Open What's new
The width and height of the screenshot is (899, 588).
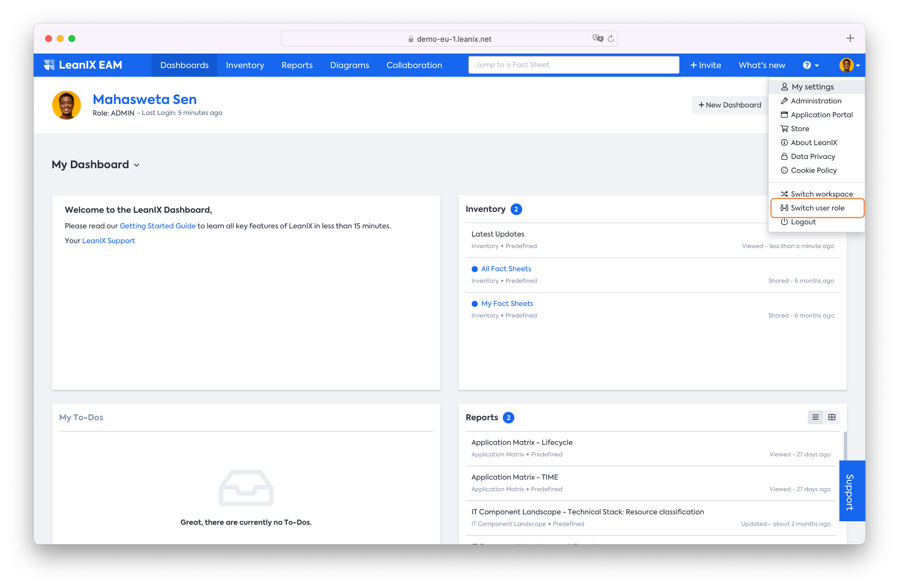pyautogui.click(x=761, y=65)
